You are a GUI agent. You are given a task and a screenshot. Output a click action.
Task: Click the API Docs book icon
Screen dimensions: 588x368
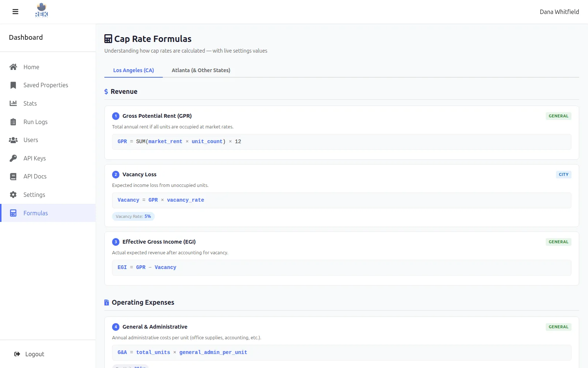[13, 176]
